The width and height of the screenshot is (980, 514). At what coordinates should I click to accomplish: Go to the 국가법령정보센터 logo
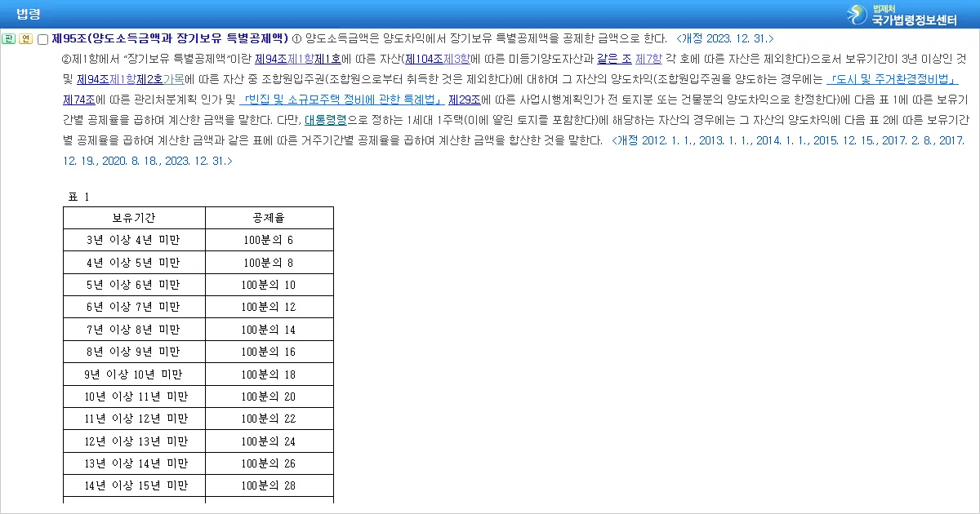(902, 14)
